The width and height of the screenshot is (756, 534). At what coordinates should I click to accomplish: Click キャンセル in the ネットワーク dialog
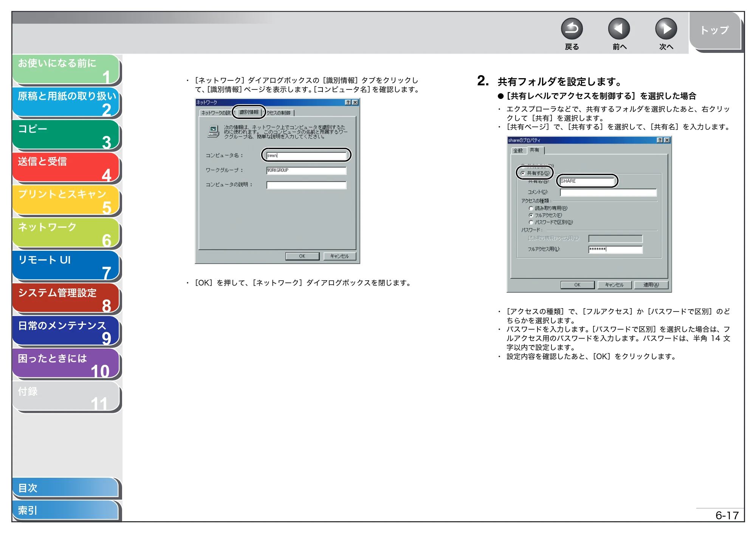339,256
